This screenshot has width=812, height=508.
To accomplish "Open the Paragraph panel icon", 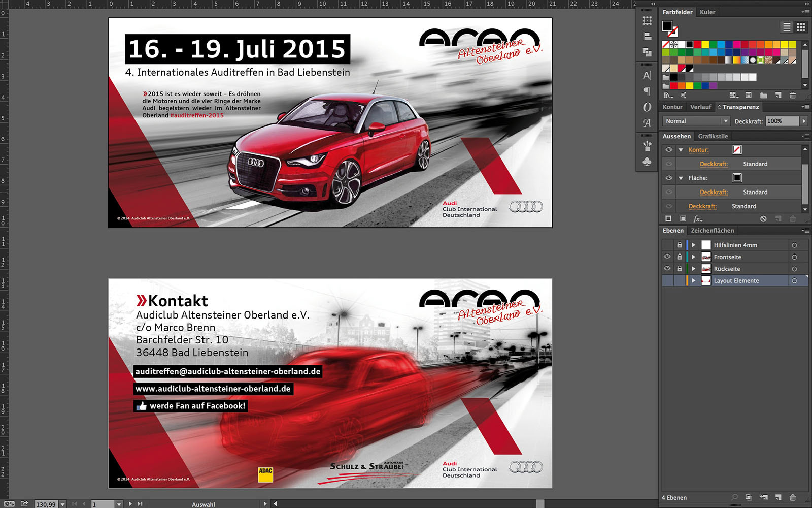I will click(647, 91).
